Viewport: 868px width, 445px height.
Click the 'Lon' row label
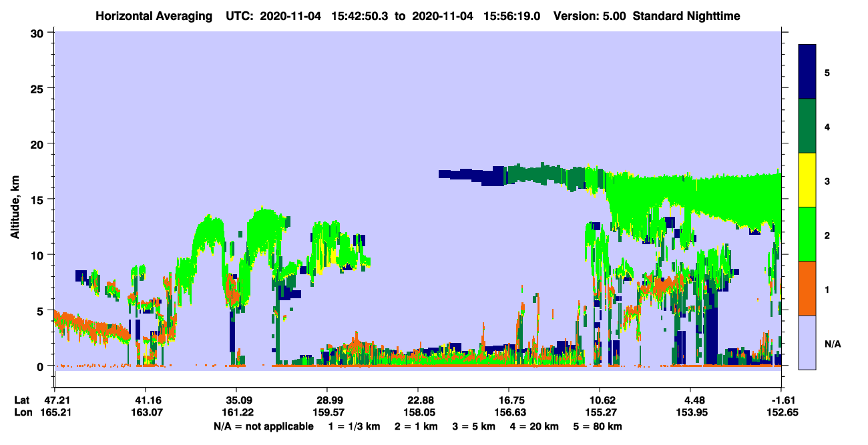tap(23, 412)
